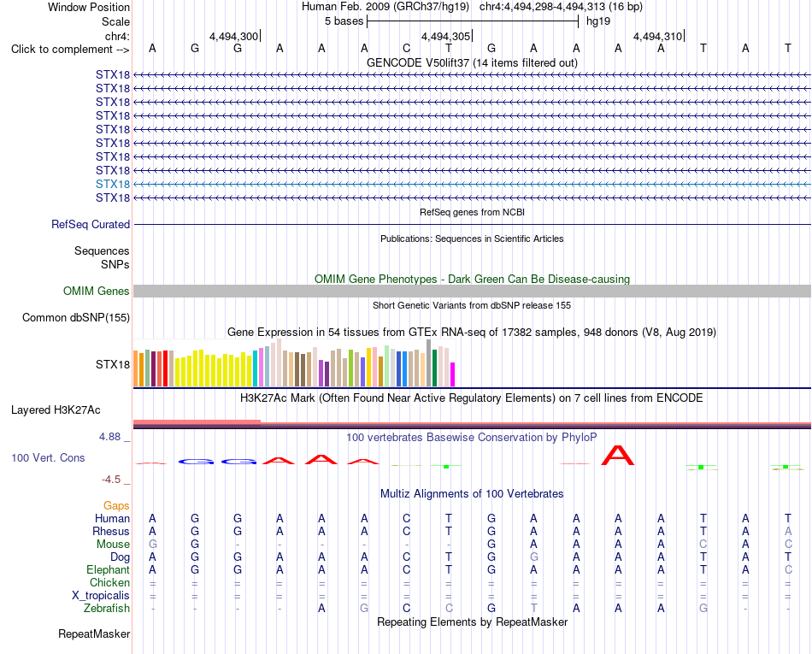The image size is (812, 654).
Task: Select the SNPs track label
Action: 115,265
